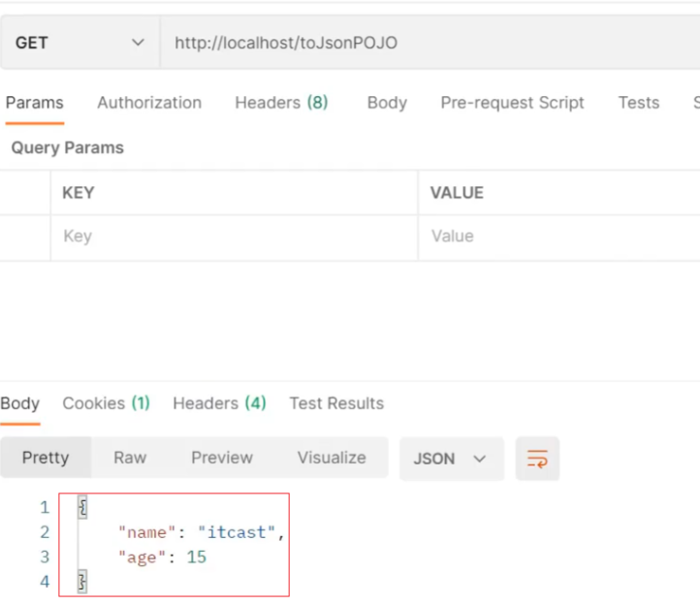This screenshot has width=700, height=605.
Task: Open the Test Results tab
Action: tap(336, 403)
